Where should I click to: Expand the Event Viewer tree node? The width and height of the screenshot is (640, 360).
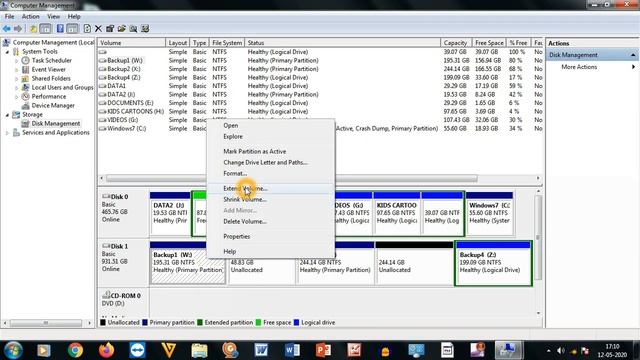click(x=17, y=70)
